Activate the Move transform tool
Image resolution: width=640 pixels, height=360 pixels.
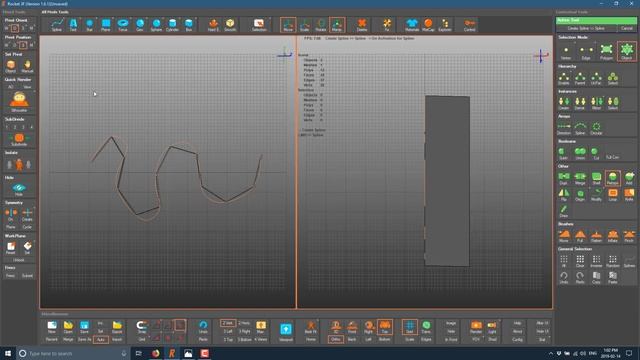click(288, 24)
